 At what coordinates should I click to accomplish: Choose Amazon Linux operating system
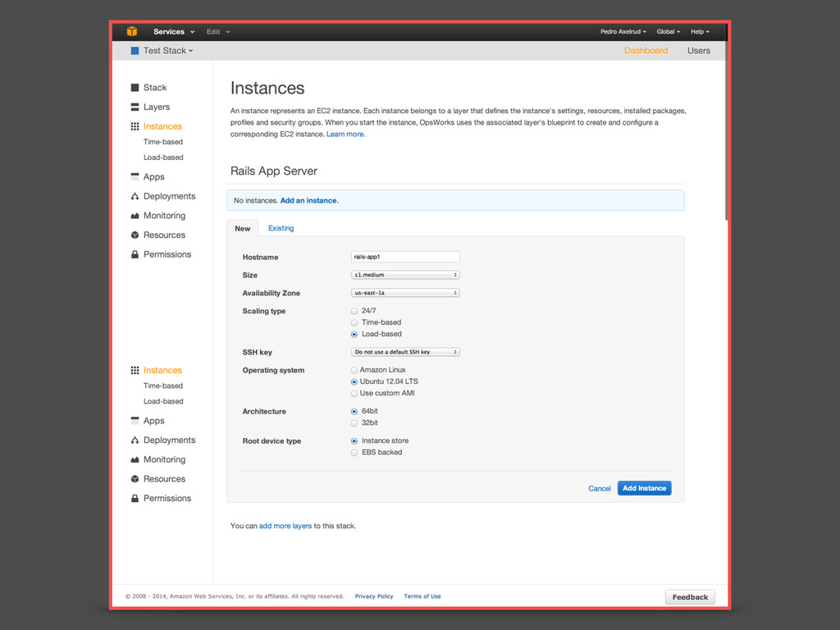(x=354, y=370)
